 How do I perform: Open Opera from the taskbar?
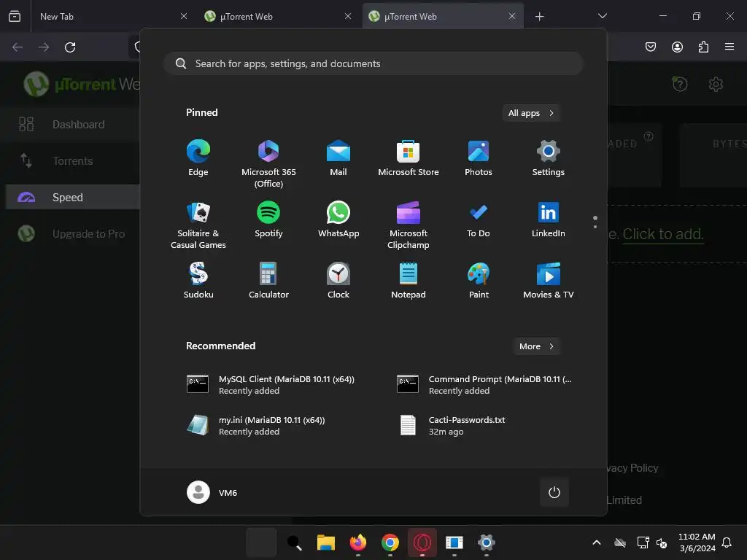[x=422, y=542]
